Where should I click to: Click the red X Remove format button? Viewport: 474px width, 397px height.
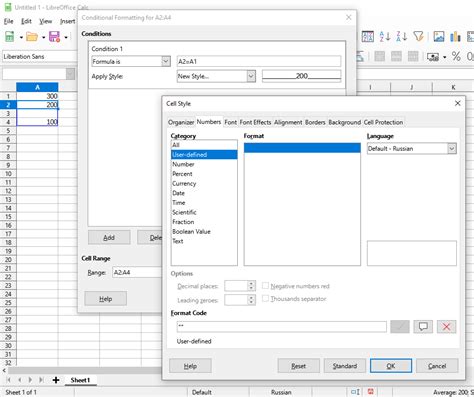click(446, 327)
